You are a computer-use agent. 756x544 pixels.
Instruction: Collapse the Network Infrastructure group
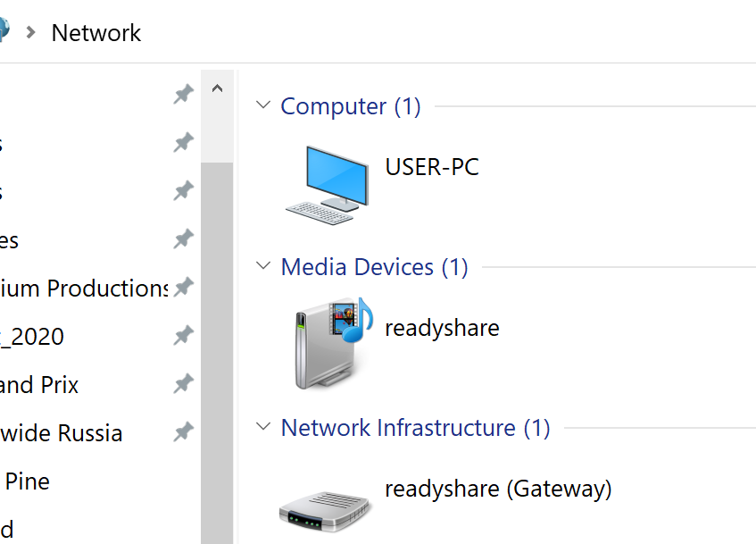click(263, 427)
